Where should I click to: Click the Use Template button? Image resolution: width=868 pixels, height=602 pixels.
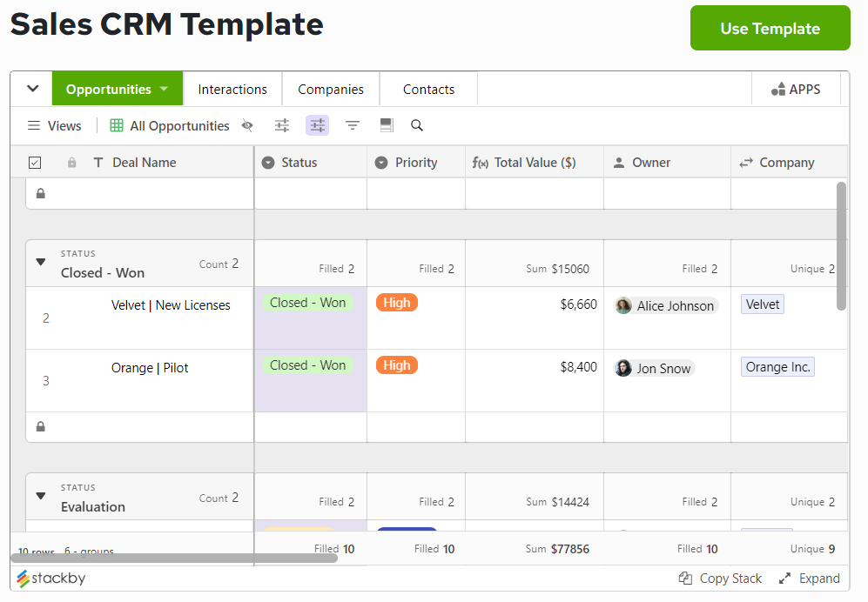[770, 28]
